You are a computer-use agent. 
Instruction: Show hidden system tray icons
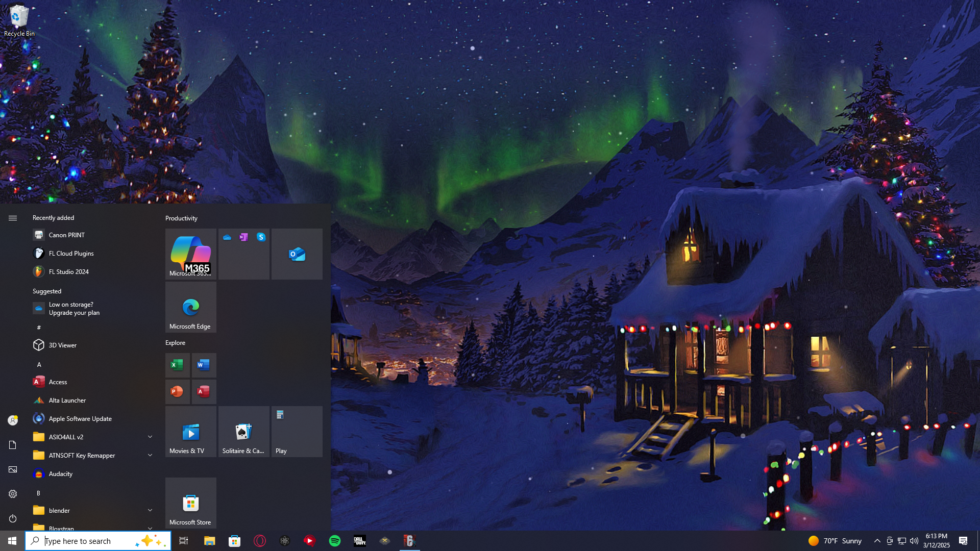pyautogui.click(x=877, y=541)
